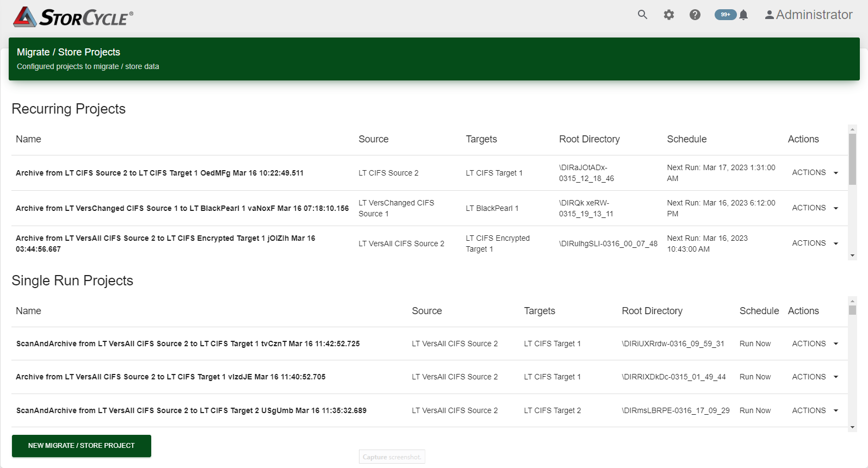Click Single Run Projects scrollbar down arrow
The image size is (868, 468).
(852, 427)
